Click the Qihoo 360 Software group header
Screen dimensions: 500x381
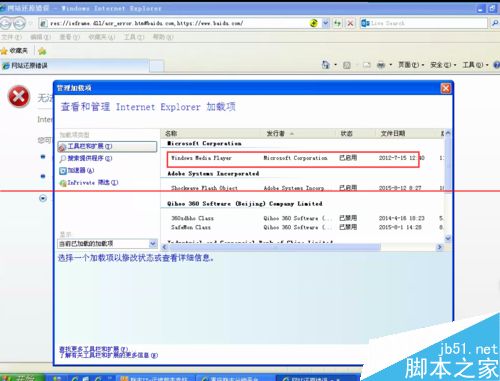coord(245,204)
